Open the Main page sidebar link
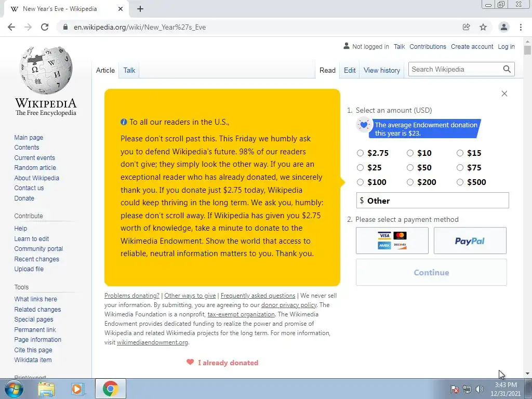532x399 pixels. tap(29, 137)
